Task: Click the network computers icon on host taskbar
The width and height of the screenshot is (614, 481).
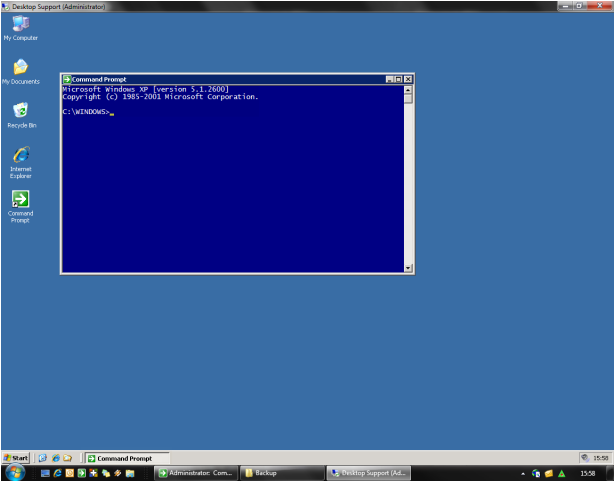Action: (106, 473)
